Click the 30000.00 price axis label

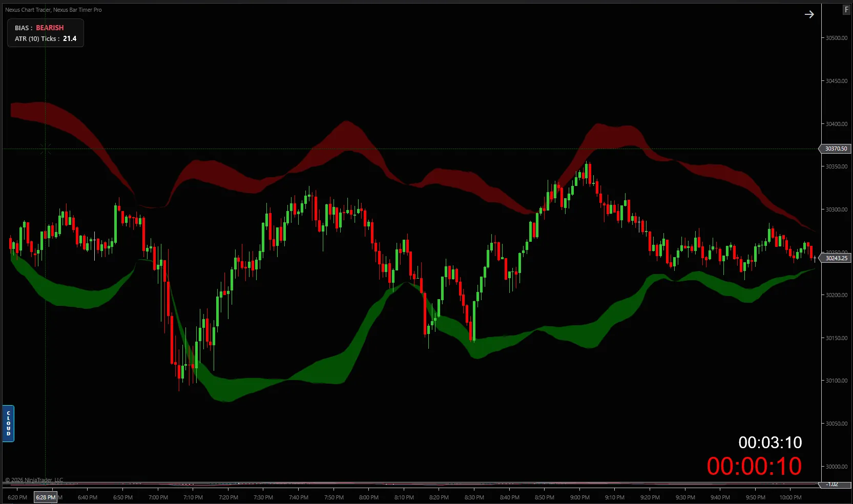[836, 467]
